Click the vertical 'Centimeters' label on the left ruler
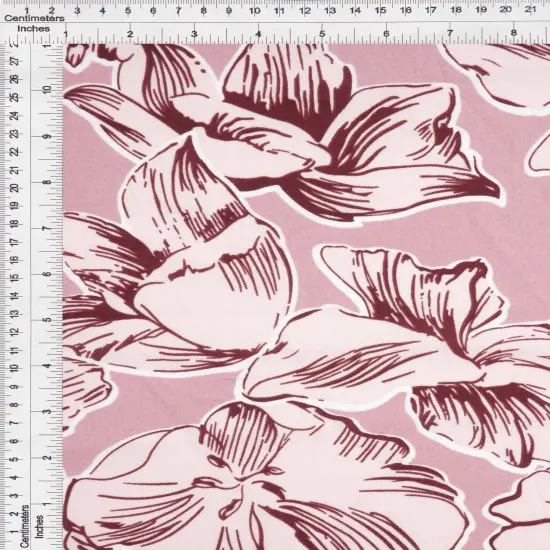Image resolution: width=550 pixels, height=550 pixels. click(x=24, y=525)
